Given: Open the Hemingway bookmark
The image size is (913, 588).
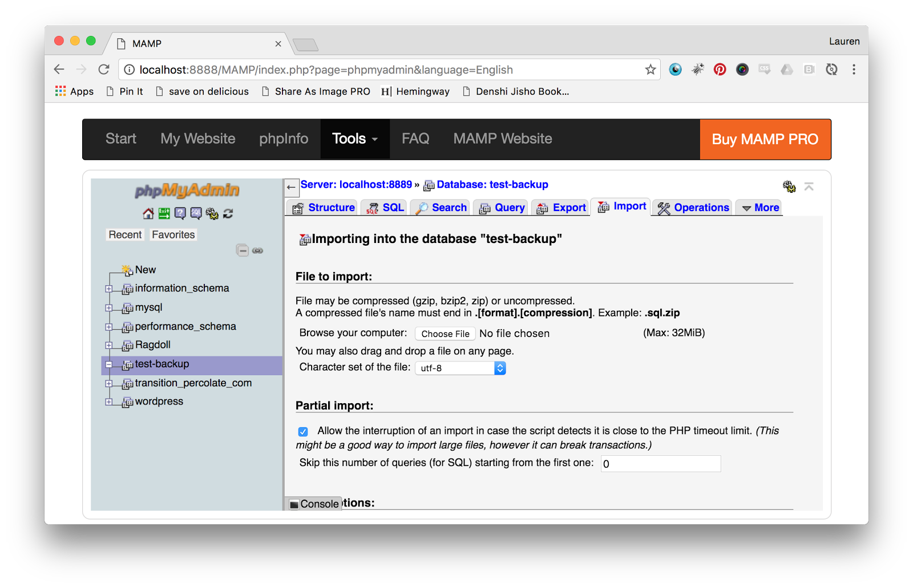Looking at the screenshot, I should [415, 91].
